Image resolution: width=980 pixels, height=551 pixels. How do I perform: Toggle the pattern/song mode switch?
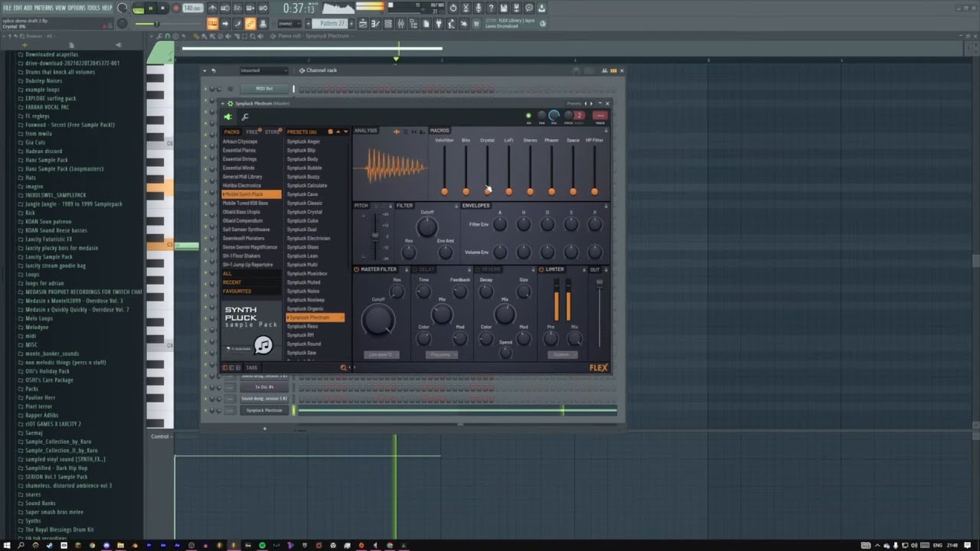pos(138,8)
